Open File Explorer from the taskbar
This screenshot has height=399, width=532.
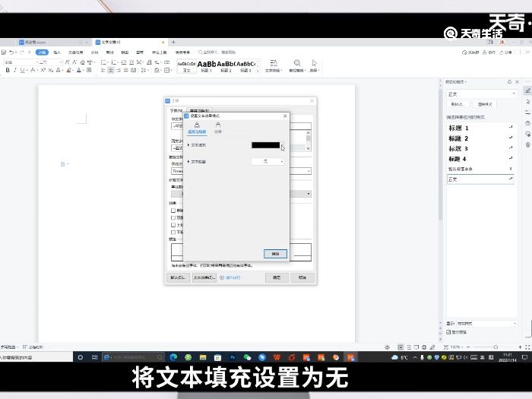[203, 357]
